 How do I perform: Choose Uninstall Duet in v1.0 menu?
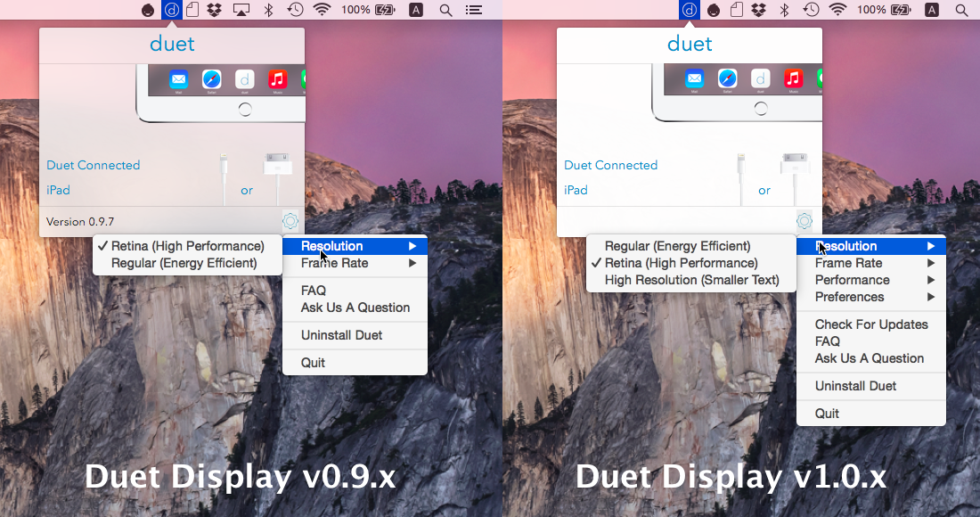click(871, 386)
